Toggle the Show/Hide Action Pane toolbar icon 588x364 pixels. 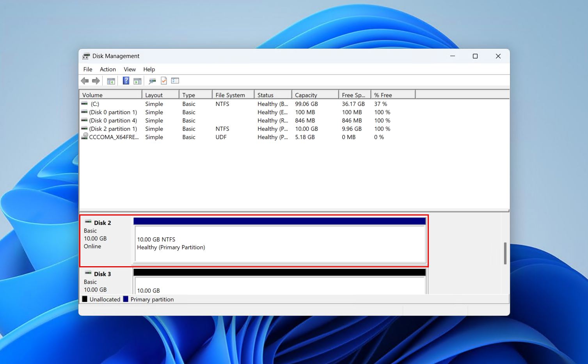(137, 81)
